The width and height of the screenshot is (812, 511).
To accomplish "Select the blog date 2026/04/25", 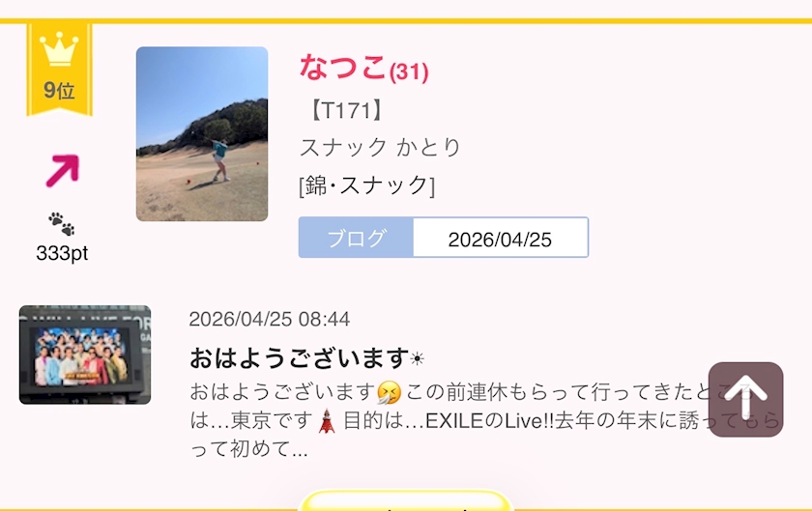I will click(x=501, y=238).
